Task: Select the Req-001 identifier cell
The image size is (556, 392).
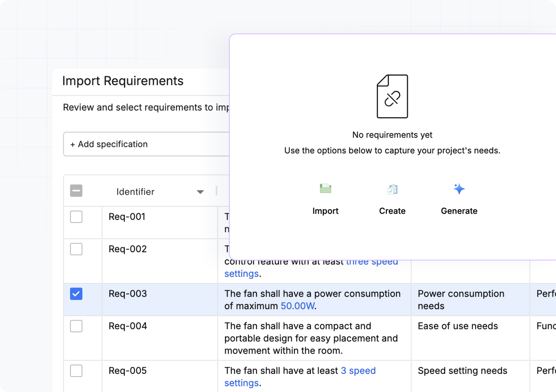Action: pos(160,223)
